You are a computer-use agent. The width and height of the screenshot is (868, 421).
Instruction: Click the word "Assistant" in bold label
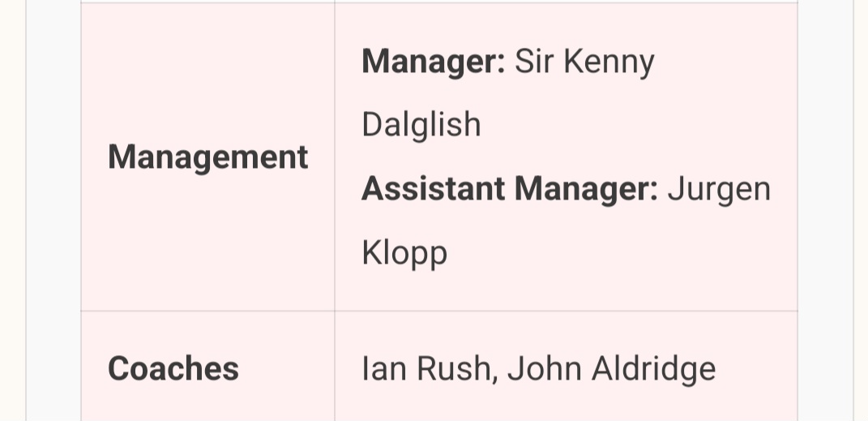[433, 189]
